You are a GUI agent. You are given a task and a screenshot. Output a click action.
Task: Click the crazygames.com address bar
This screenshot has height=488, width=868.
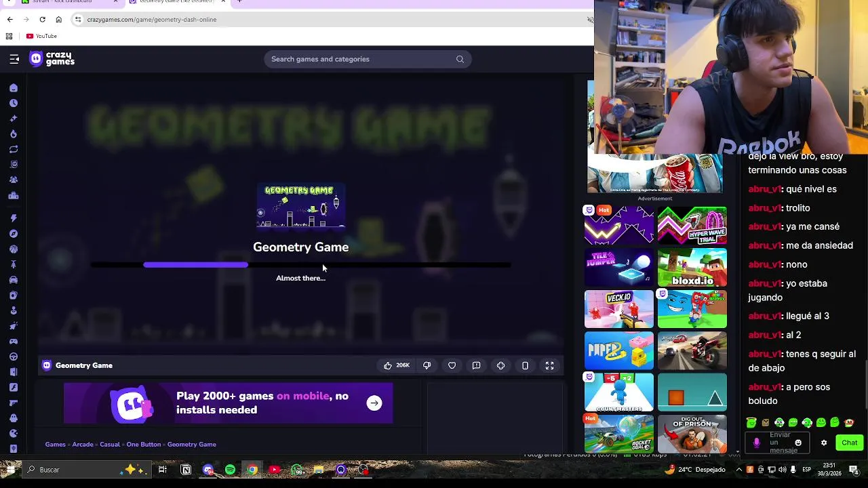coord(332,20)
